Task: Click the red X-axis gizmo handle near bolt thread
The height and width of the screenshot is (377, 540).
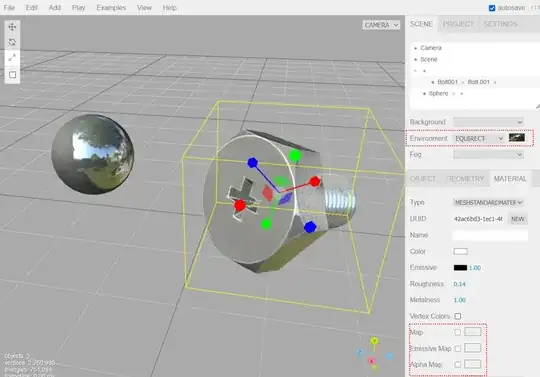Action: tap(315, 181)
